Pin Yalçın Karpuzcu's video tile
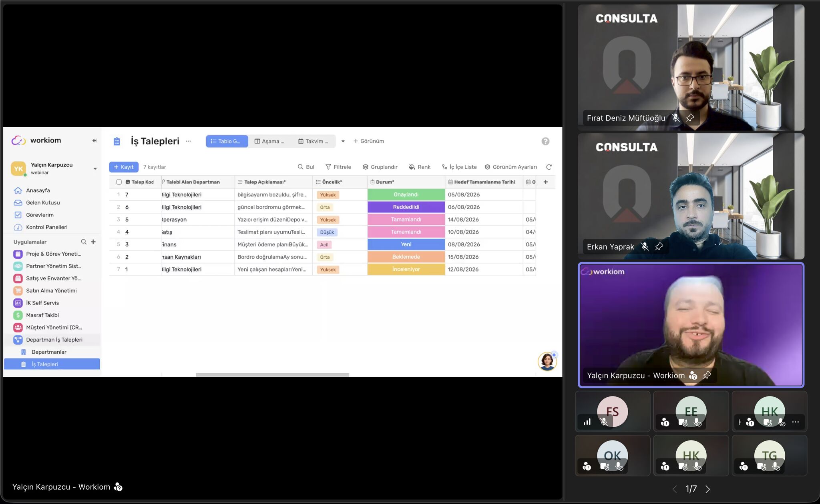This screenshot has width=820, height=504. (x=707, y=375)
